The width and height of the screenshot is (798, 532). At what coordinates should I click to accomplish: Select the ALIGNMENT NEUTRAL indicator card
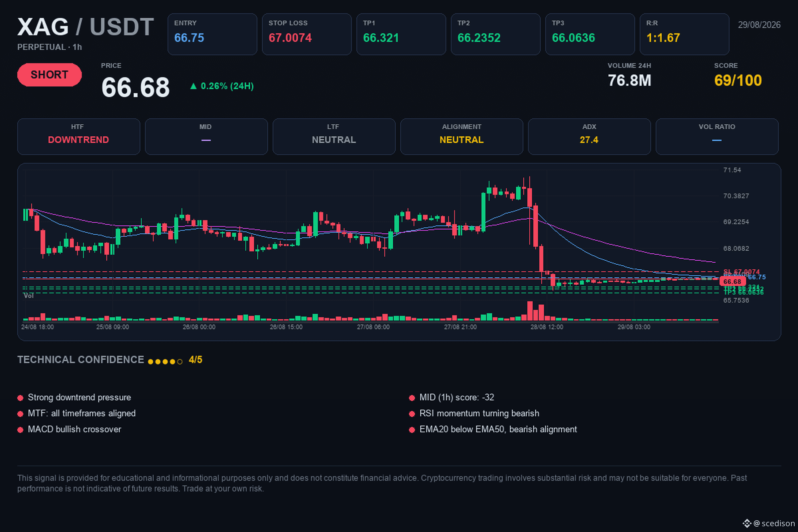462,137
